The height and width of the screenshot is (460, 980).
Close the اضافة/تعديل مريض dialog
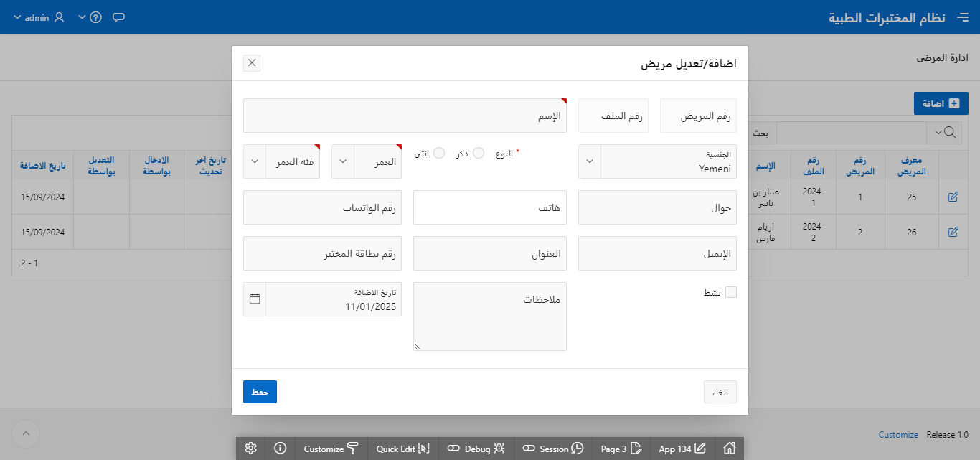252,63
